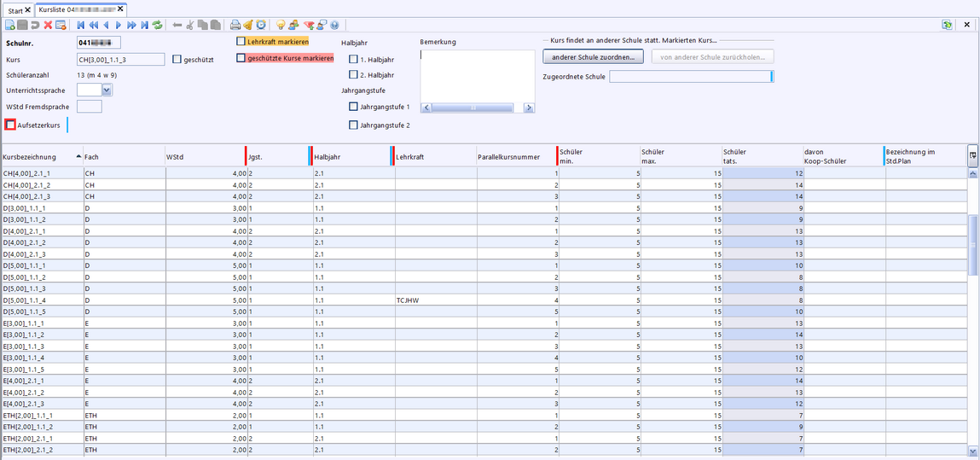
Task: Click the red X delete icon
Action: 48,26
